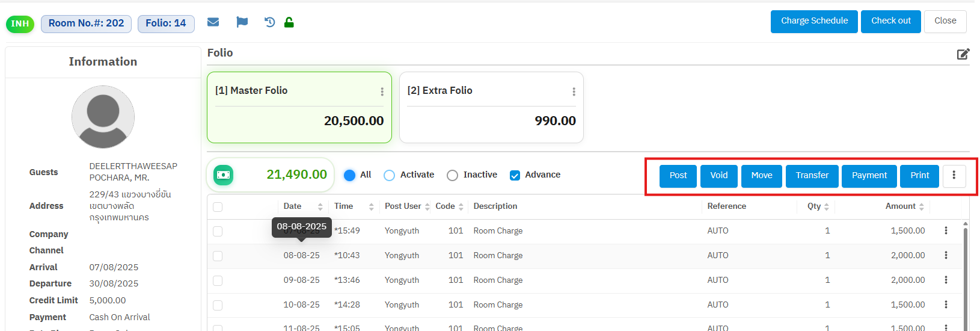Open Extra Folio three-dot menu
The width and height of the screenshot is (980, 331).
tap(574, 91)
